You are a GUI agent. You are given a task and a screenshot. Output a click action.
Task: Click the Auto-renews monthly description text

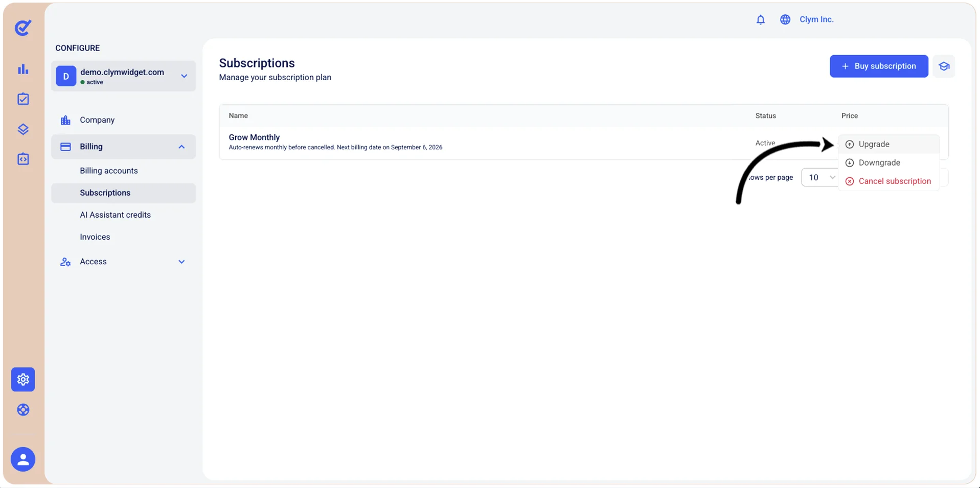pyautogui.click(x=335, y=147)
